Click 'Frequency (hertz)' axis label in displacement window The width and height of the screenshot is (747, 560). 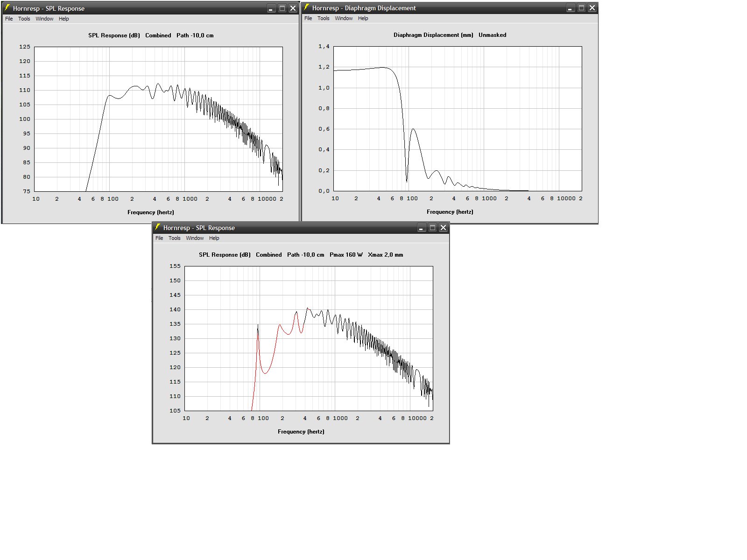[450, 212]
